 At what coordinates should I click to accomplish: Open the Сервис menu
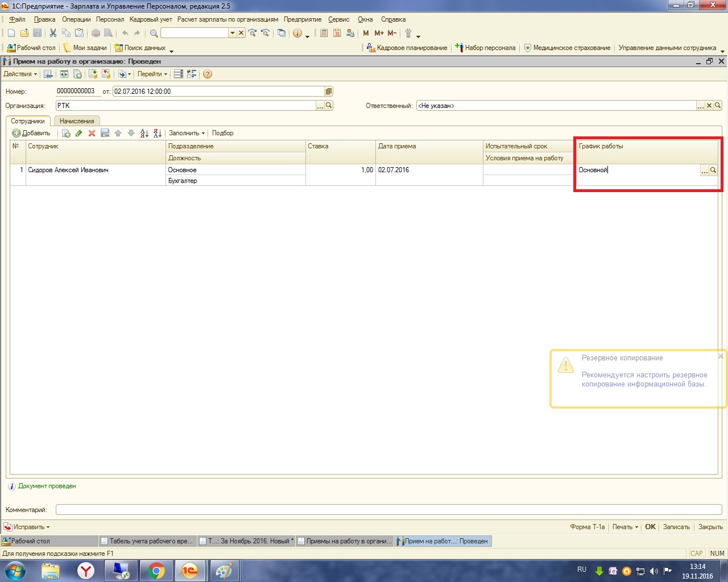[339, 19]
